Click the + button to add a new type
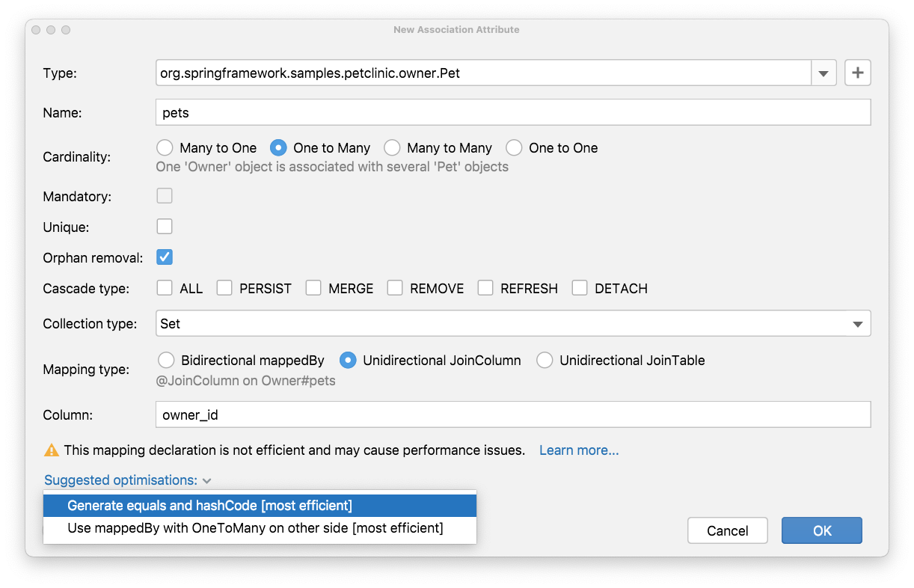914x588 pixels. click(x=857, y=73)
